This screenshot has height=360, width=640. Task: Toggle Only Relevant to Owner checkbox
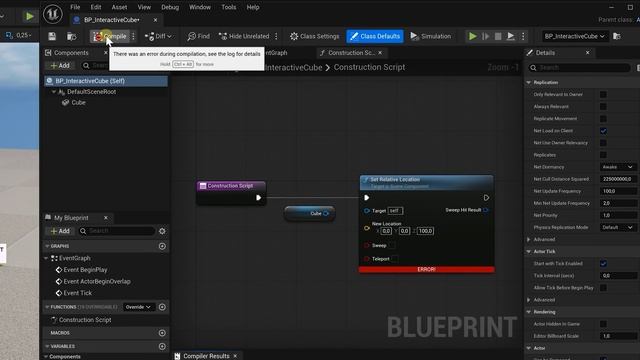[603, 95]
